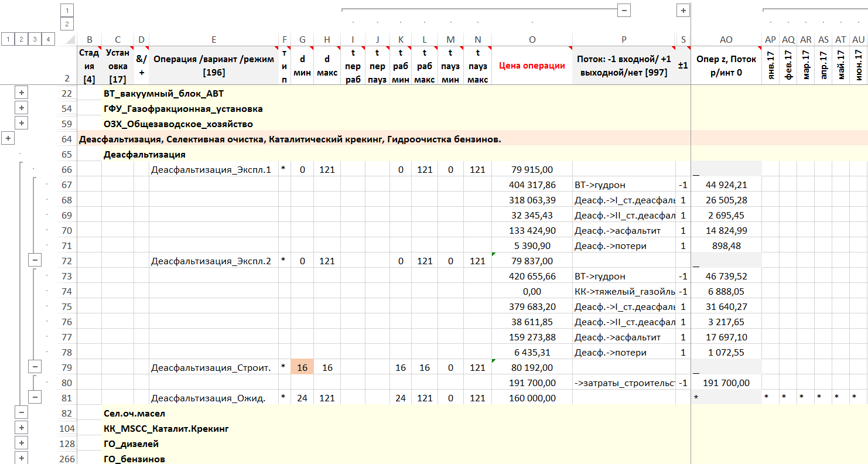Toggle the minus outline button at row 72
Image resolution: width=868 pixels, height=464 pixels.
35,260
